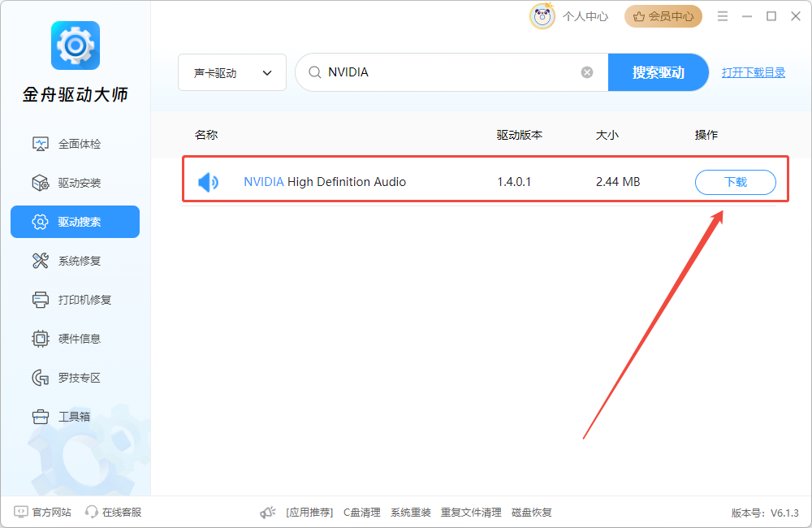Image resolution: width=812 pixels, height=528 pixels.
Task: Click the 罗技专区 Logitech icon
Action: click(x=41, y=378)
